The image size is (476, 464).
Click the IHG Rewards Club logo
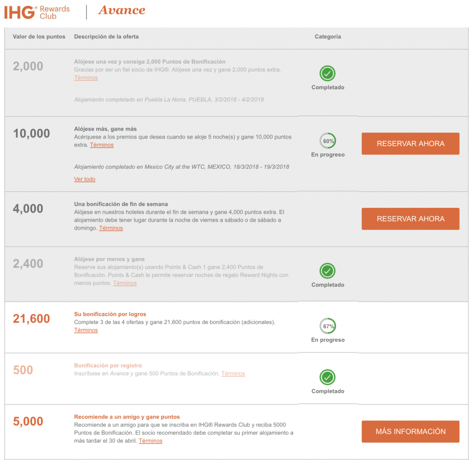point(37,13)
